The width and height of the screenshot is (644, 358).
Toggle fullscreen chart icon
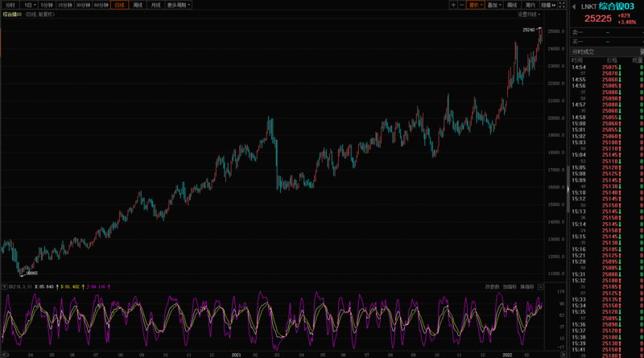click(562, 5)
